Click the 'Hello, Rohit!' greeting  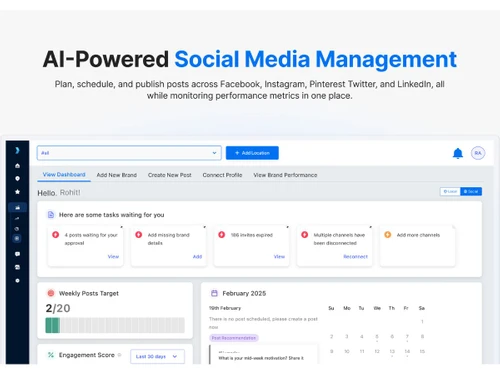pyautogui.click(x=59, y=193)
